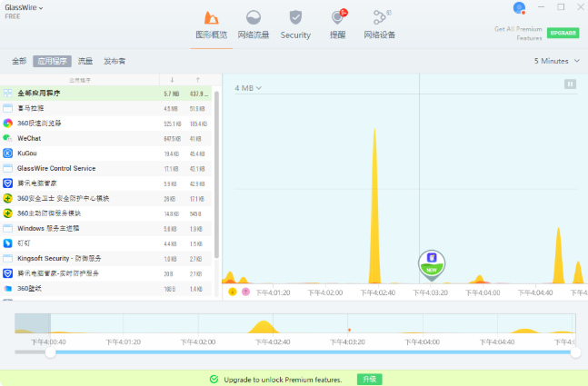Click Upgrade to unlock Premium features text
This screenshot has width=588, height=386.
(283, 380)
